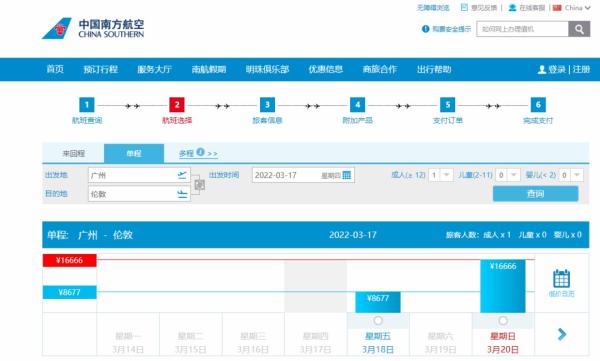Click the info icon beside 多程
Viewport: 600px width, 361px height.
tap(201, 152)
